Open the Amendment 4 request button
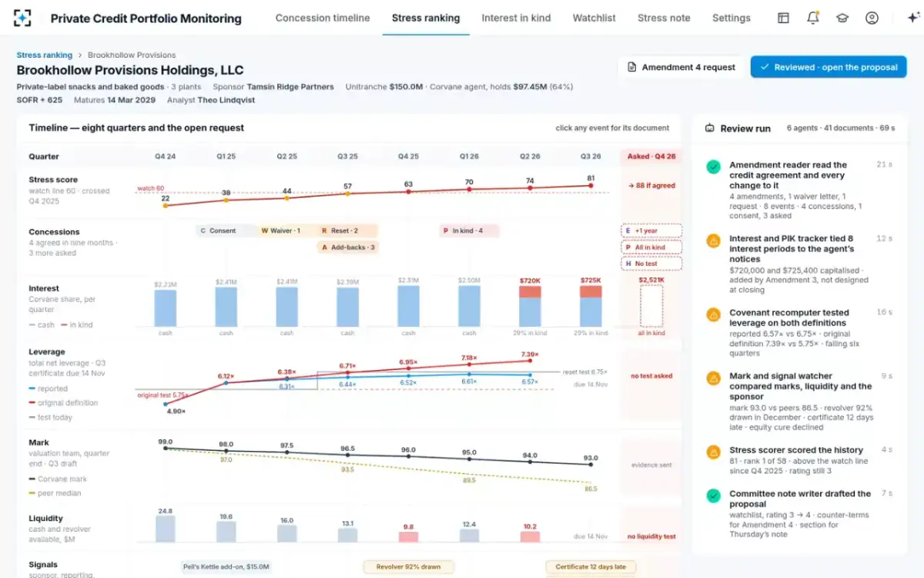924x578 pixels. [681, 67]
